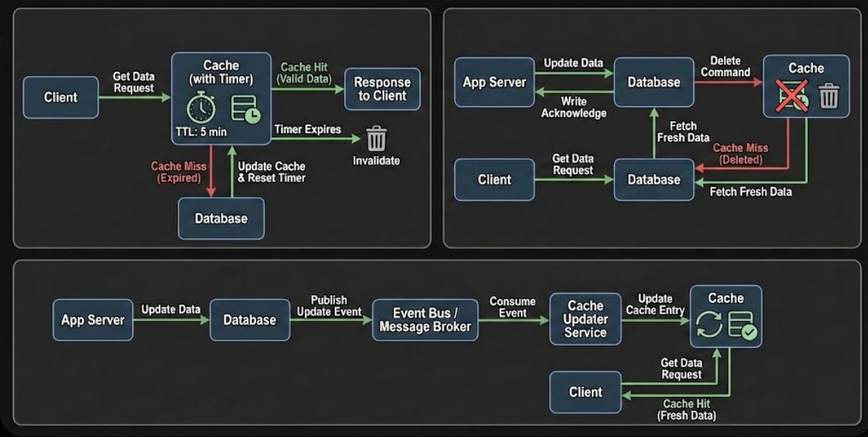Screen dimensions: 868x437
Task: Select the "Update Cache Entry" label
Action: [x=655, y=304]
